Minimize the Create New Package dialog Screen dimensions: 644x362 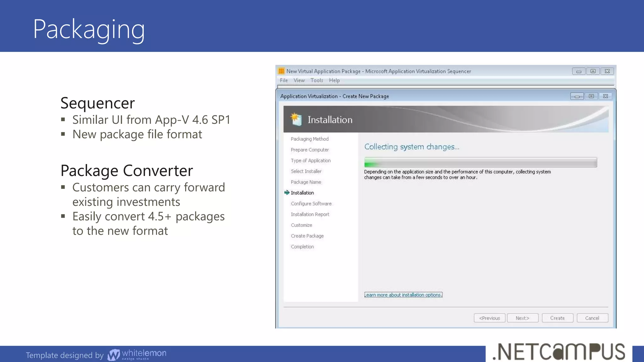(577, 96)
